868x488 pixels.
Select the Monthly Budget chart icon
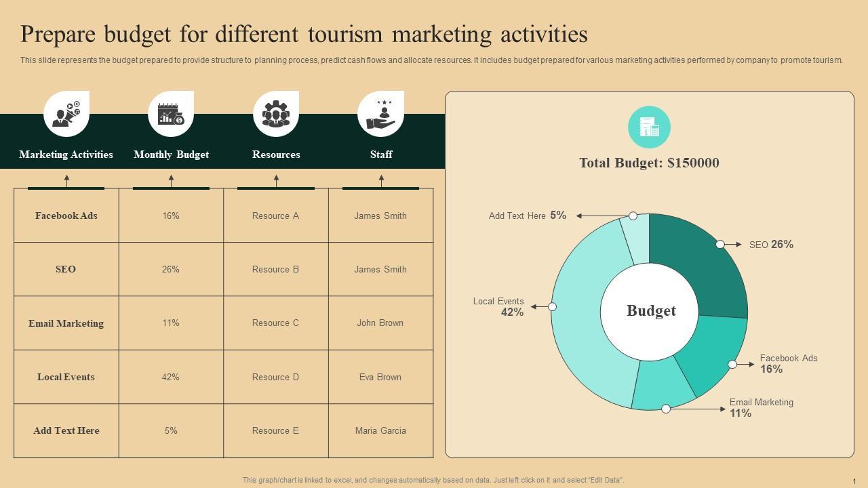[171, 114]
